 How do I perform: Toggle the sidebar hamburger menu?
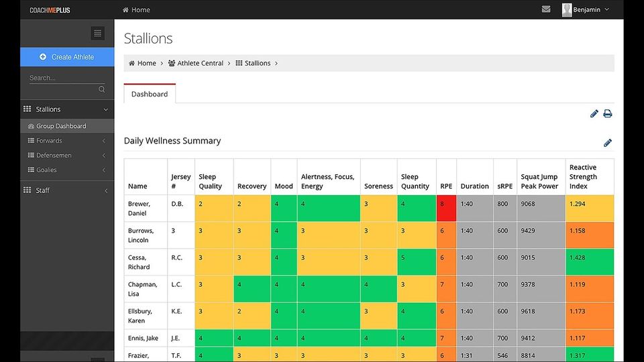[x=98, y=34]
